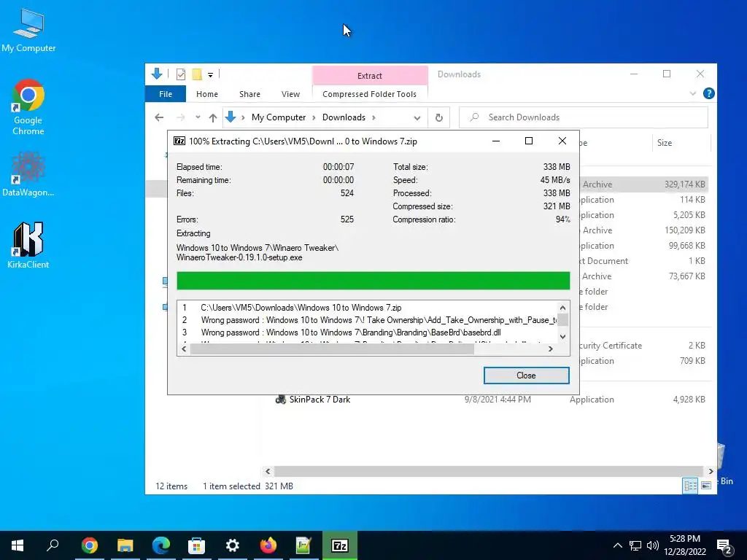Screen dimensions: 747x560
Task: Go back in Explorer navigation
Action: [159, 117]
